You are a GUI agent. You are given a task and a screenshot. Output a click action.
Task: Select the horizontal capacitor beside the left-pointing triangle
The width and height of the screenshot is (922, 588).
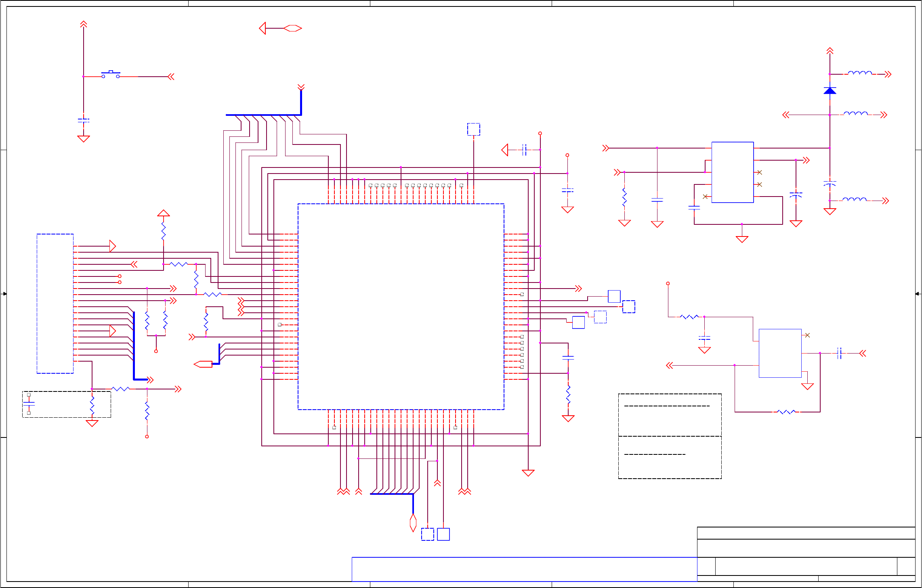pos(524,150)
